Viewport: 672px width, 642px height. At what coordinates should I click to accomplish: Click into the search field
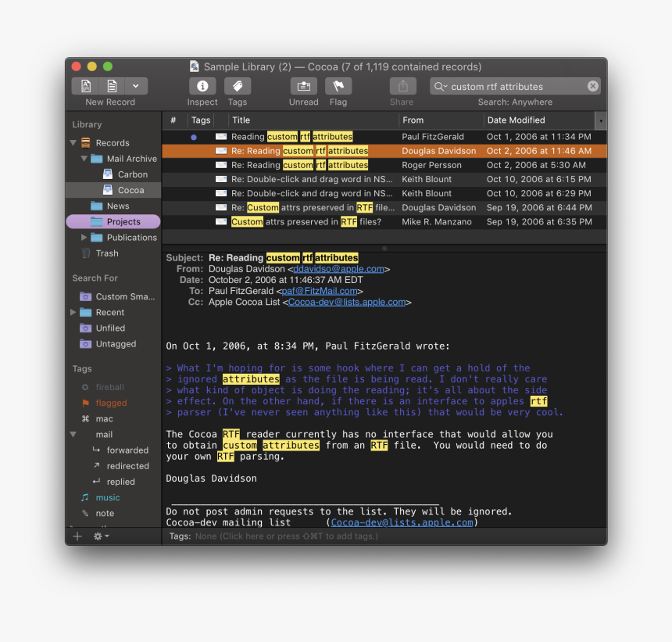(x=517, y=87)
